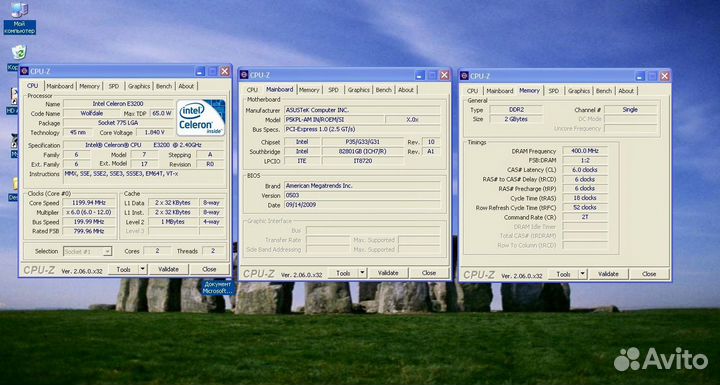Open Bench tab in left window
The width and height of the screenshot is (720, 385).
[164, 86]
